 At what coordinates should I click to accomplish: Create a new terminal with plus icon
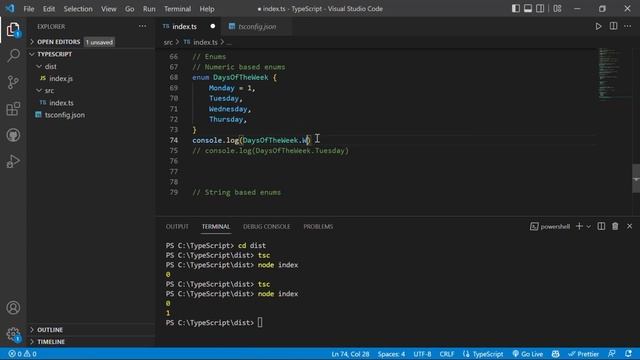(579, 227)
